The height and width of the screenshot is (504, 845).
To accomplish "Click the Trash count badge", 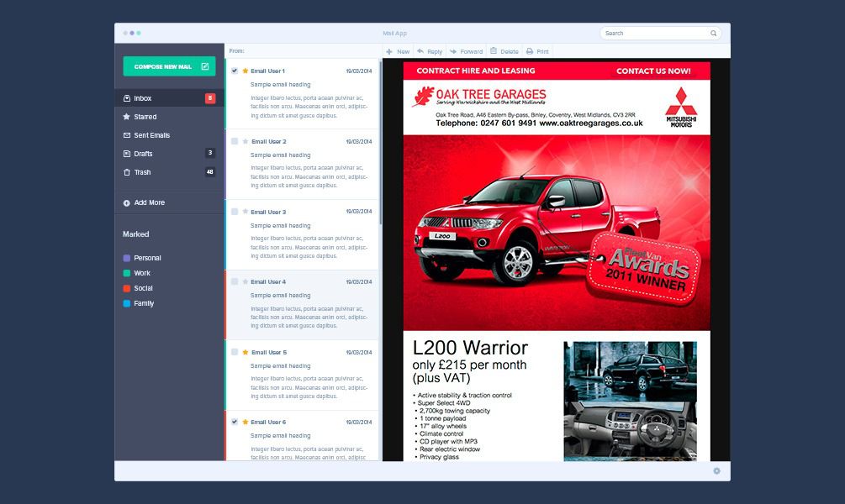I will [210, 171].
